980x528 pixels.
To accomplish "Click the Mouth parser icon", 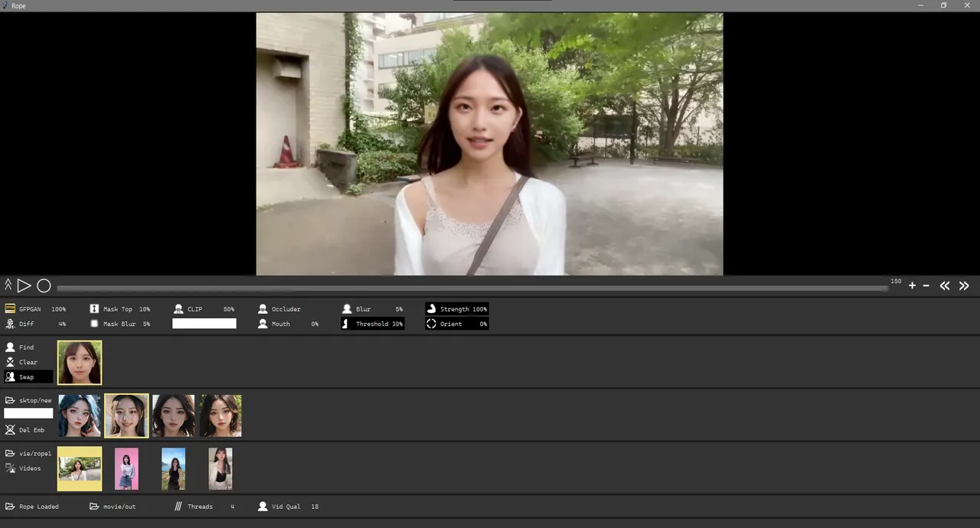I will point(263,324).
